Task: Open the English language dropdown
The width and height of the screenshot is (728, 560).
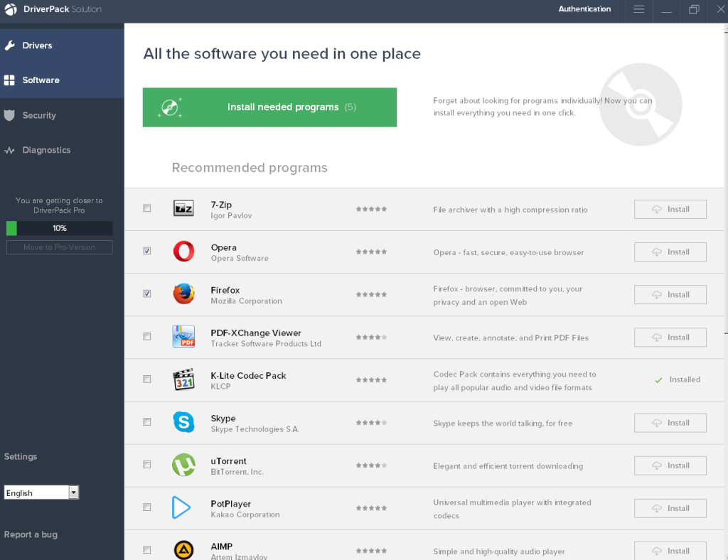Action: (x=36, y=492)
